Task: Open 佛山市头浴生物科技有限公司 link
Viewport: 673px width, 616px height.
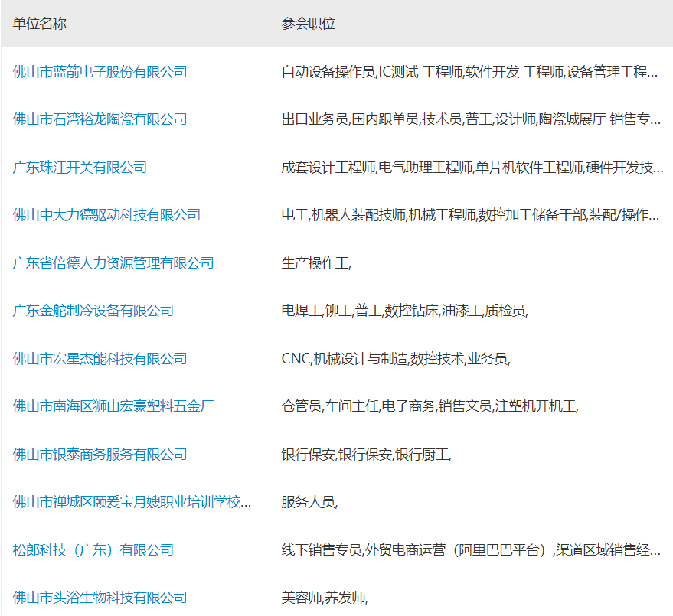Action: click(100, 598)
